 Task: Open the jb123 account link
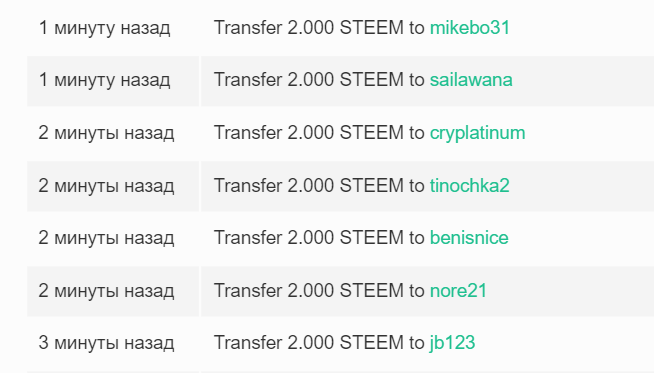pos(453,343)
